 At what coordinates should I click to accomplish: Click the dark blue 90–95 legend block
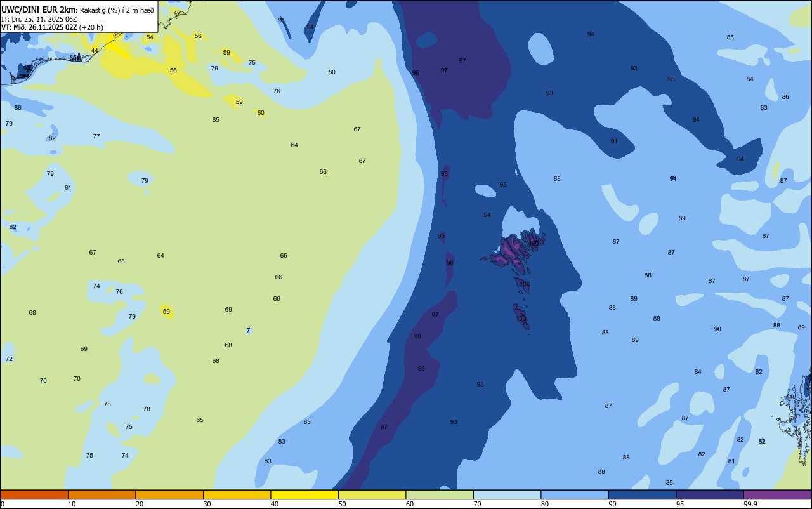(x=642, y=494)
